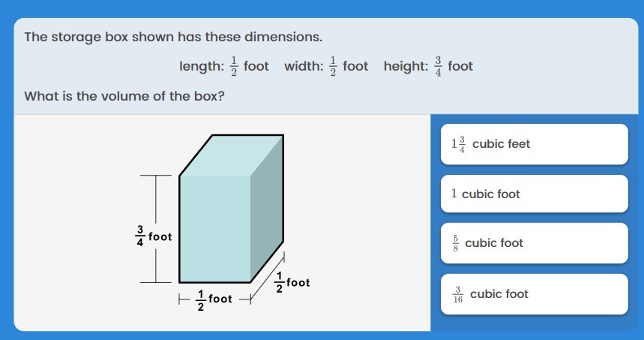Select the 3/16 cubic foot answer

[x=534, y=294]
